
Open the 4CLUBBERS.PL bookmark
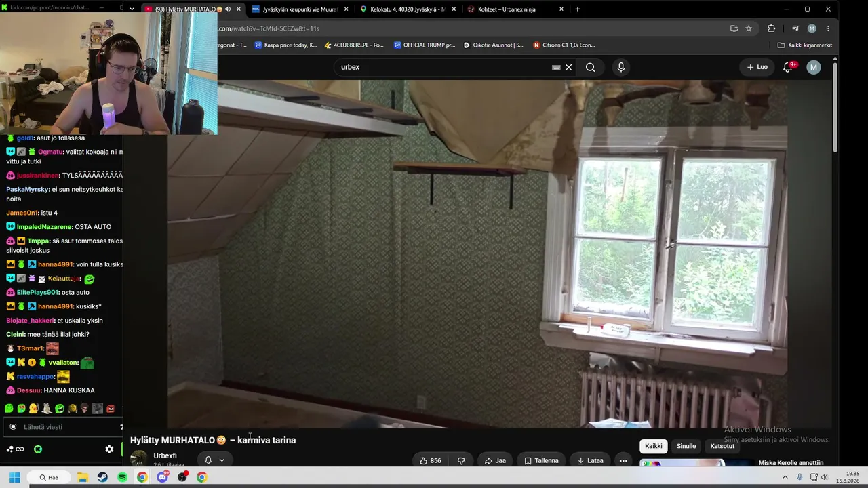354,45
